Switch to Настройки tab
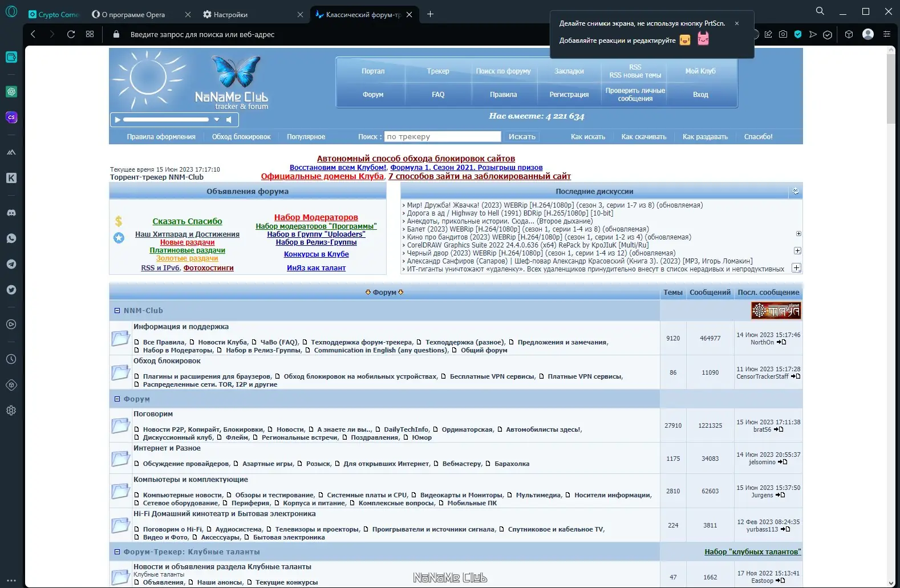Viewport: 900px width, 588px height. pyautogui.click(x=230, y=15)
